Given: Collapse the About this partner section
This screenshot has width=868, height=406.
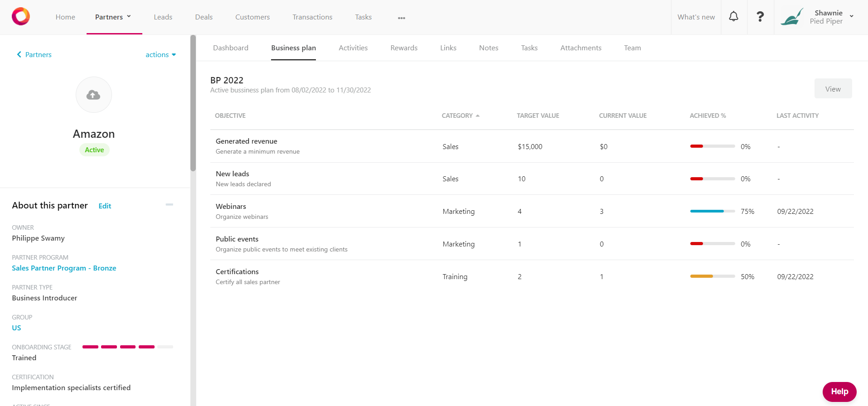Looking at the screenshot, I should 170,205.
